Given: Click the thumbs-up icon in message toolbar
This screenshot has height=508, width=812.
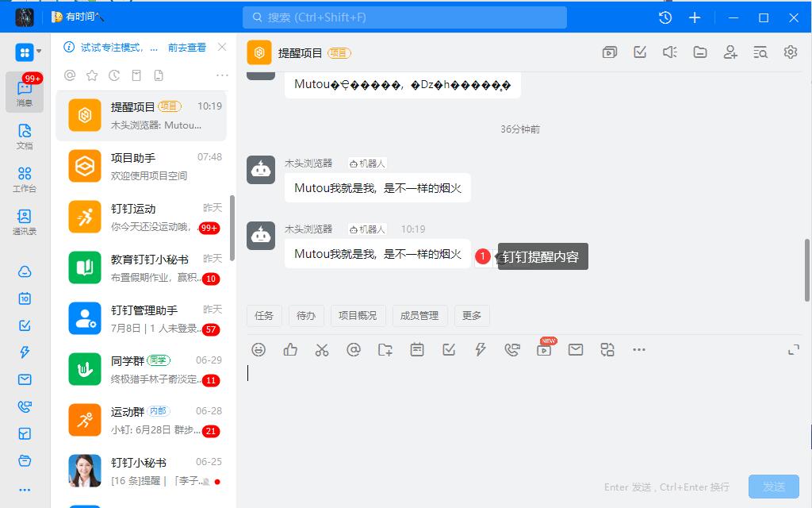Looking at the screenshot, I should pos(290,350).
